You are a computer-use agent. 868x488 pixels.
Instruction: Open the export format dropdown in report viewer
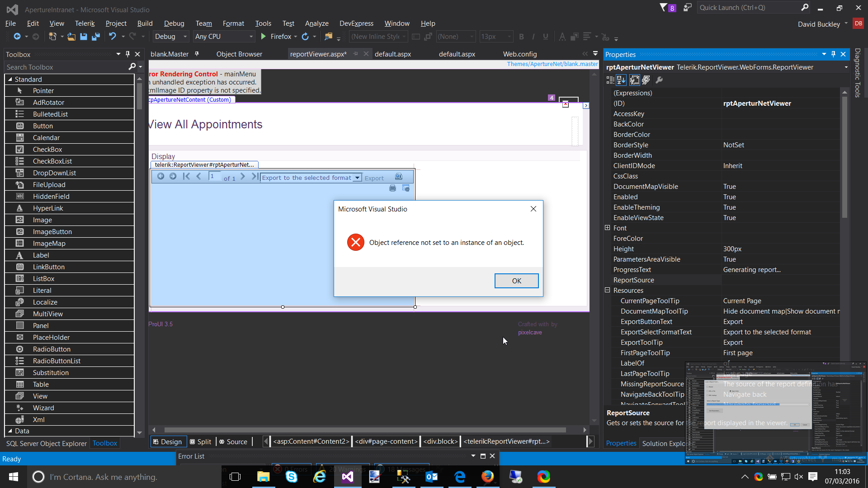pyautogui.click(x=357, y=178)
